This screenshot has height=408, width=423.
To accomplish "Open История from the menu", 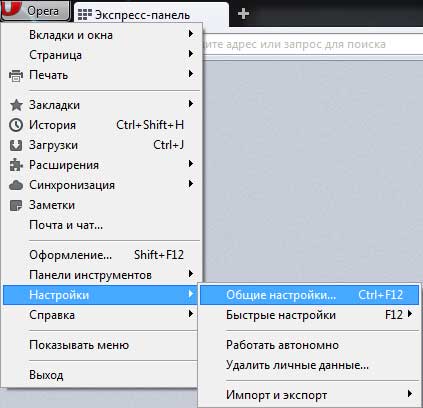I will click(102, 125).
